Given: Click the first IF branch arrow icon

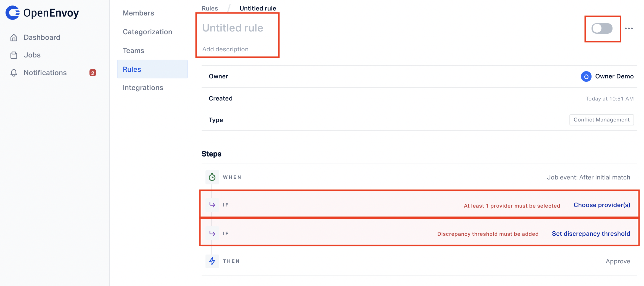Looking at the screenshot, I should coord(212,205).
